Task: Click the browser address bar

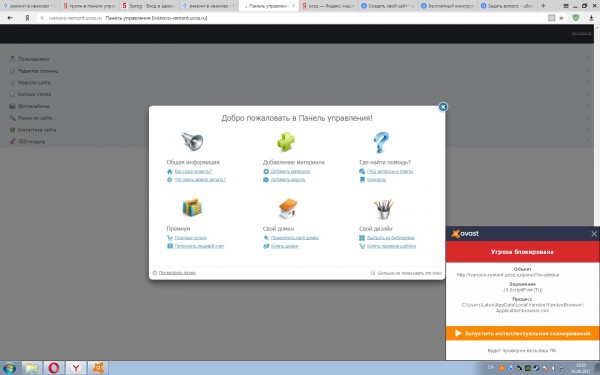Action: (295, 18)
